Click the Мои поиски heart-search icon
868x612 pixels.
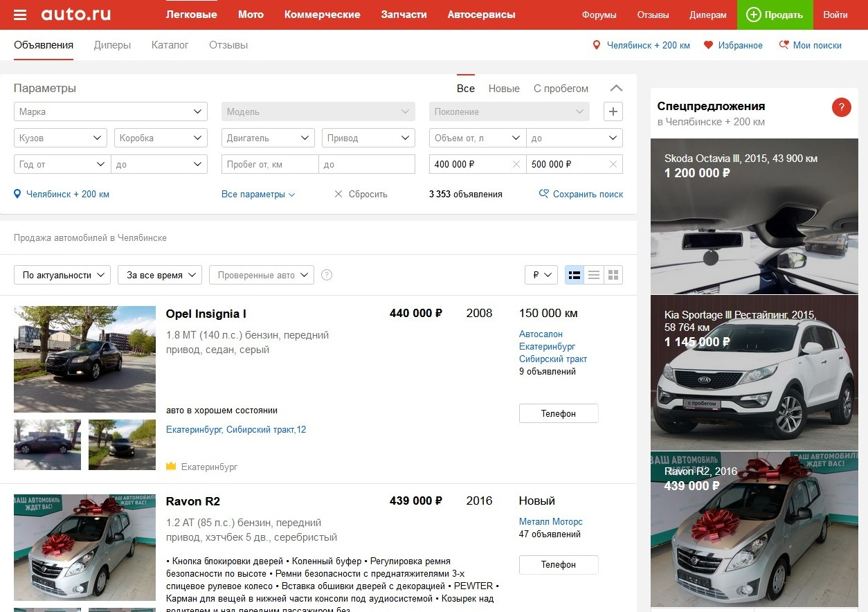tap(784, 45)
